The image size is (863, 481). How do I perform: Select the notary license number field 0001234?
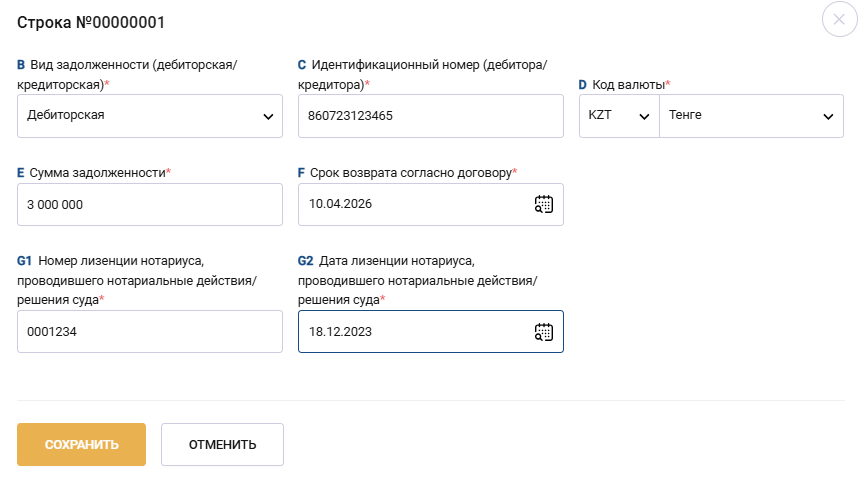tap(150, 332)
